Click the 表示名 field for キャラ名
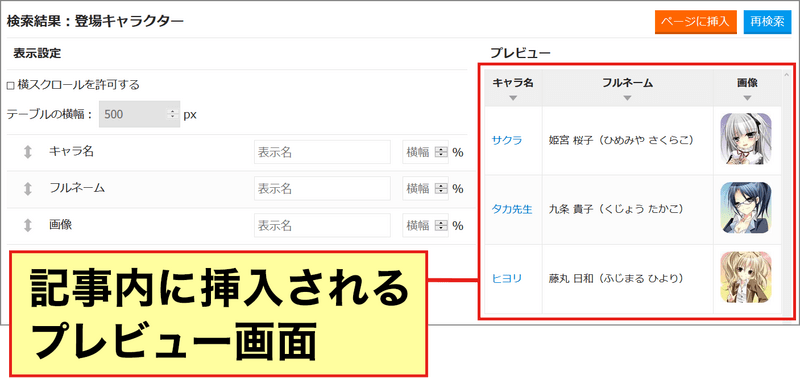The height and width of the screenshot is (379, 800). (x=322, y=153)
